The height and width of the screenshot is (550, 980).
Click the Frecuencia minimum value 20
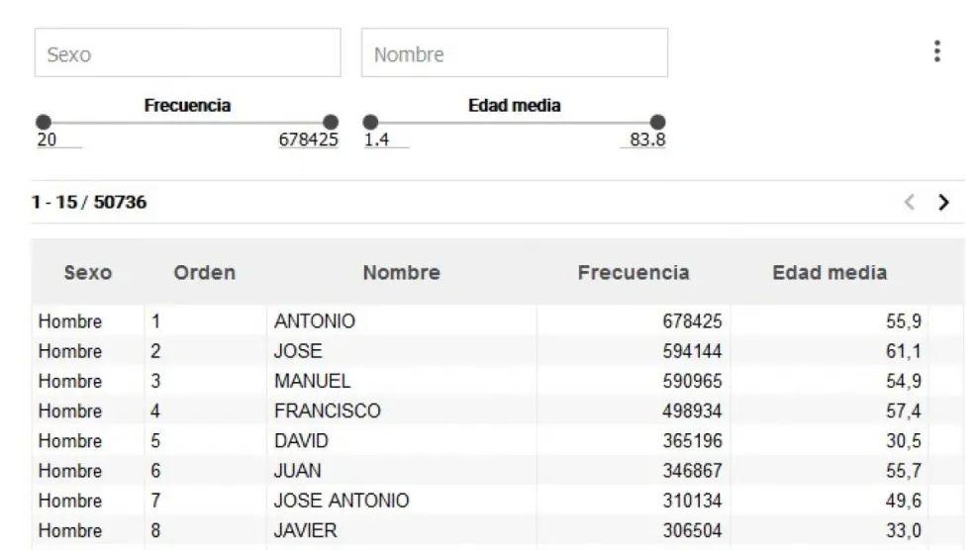47,140
